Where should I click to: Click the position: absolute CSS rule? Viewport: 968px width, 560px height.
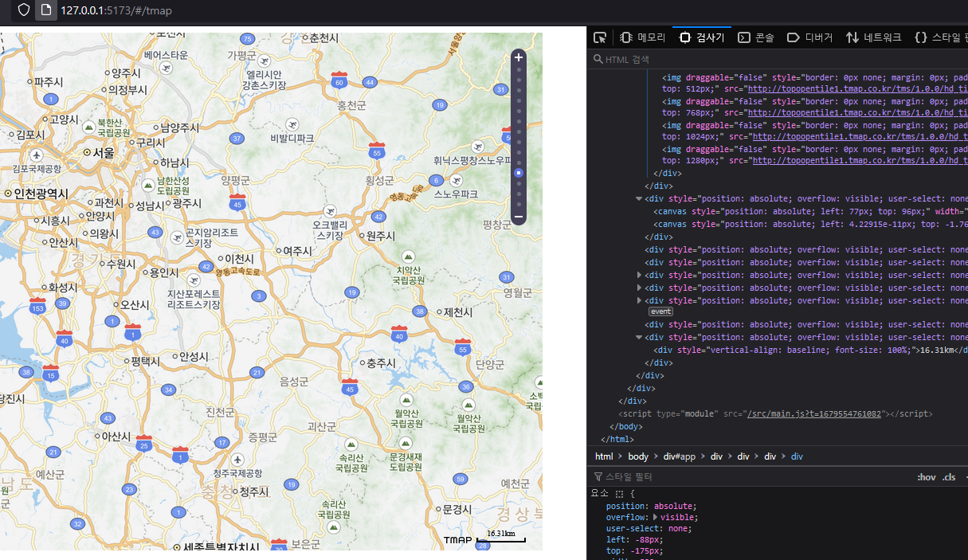pos(651,506)
